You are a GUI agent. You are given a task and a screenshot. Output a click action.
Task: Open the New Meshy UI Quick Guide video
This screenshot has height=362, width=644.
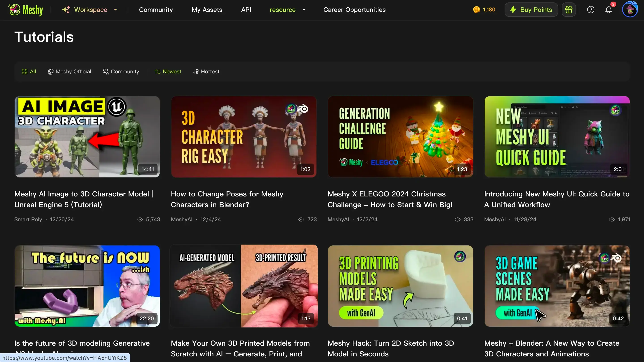tap(557, 137)
